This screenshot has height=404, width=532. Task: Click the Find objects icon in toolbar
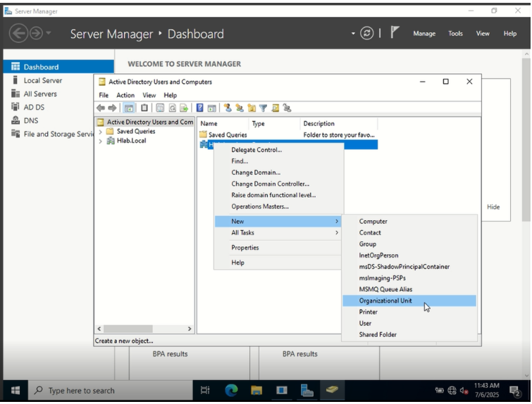(x=276, y=108)
